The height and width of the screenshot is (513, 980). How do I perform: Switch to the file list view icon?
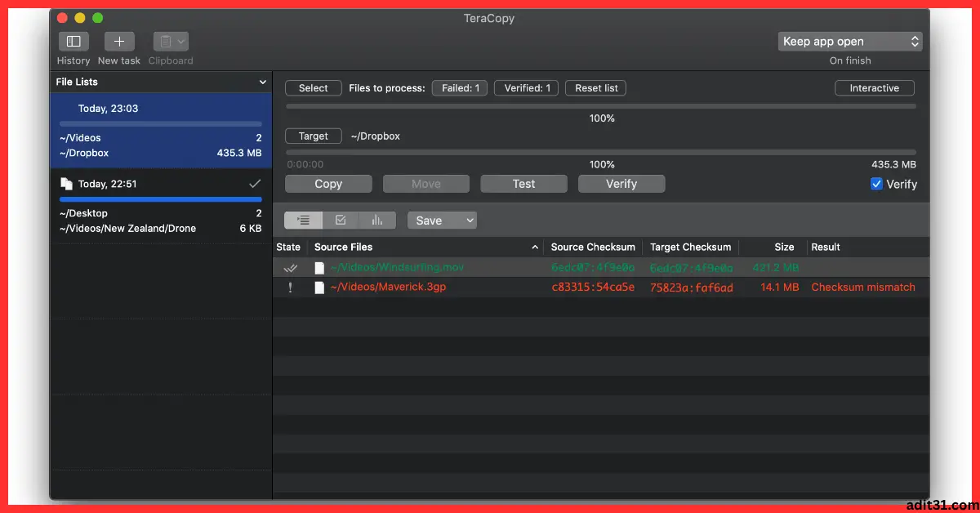pyautogui.click(x=304, y=221)
